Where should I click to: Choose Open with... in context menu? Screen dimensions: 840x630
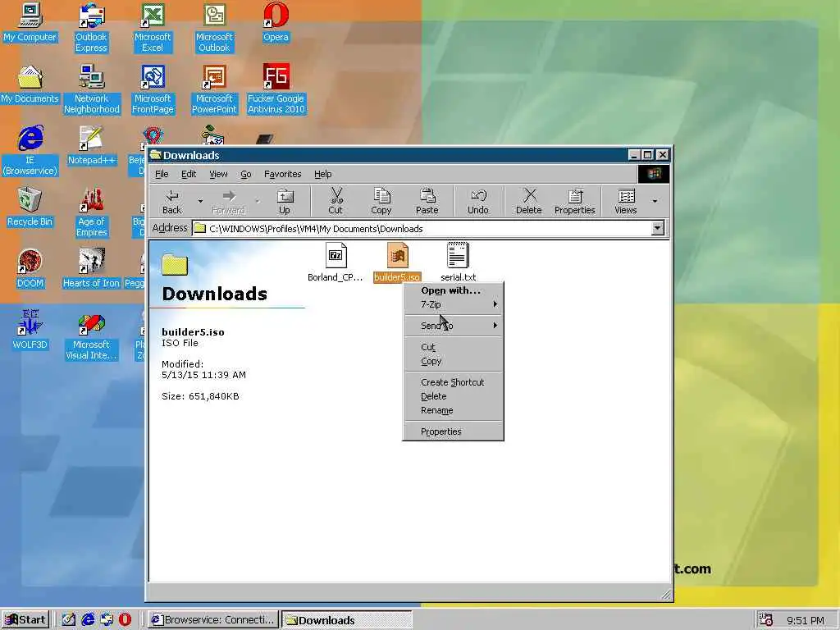pyautogui.click(x=453, y=290)
